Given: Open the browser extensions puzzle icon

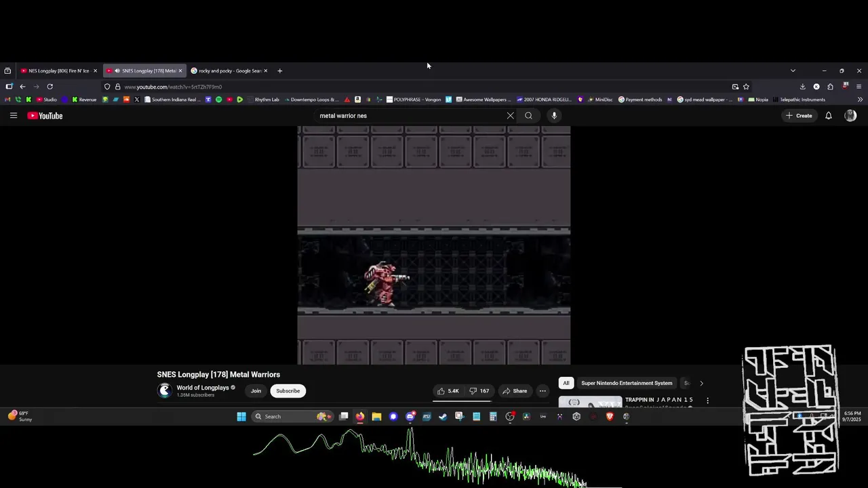Looking at the screenshot, I should pyautogui.click(x=830, y=87).
